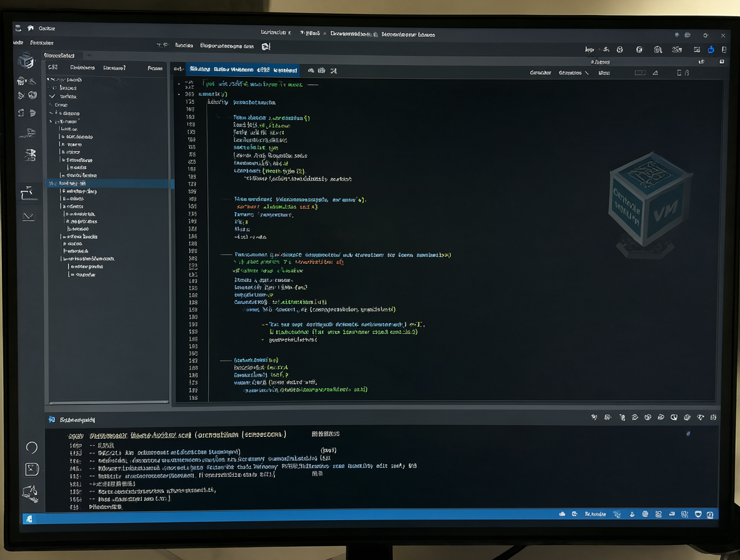
Task: Select the highlighted row in the sidebar tree
Action: [x=110, y=183]
